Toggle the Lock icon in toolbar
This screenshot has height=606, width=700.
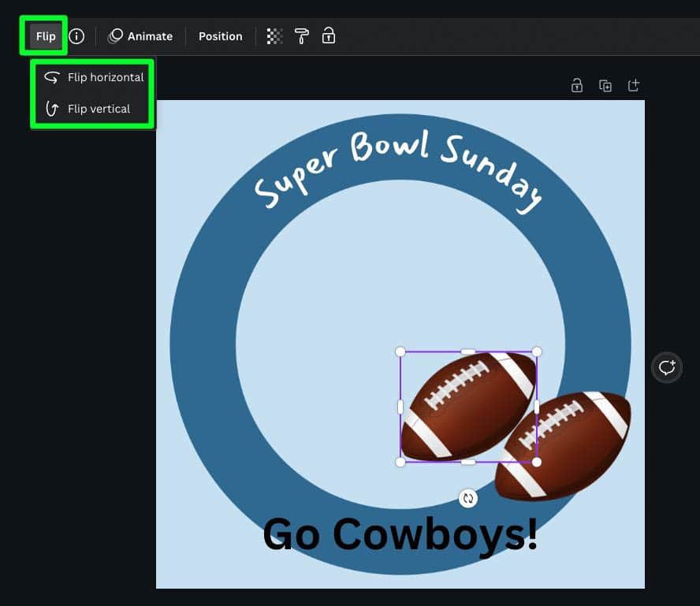(329, 35)
